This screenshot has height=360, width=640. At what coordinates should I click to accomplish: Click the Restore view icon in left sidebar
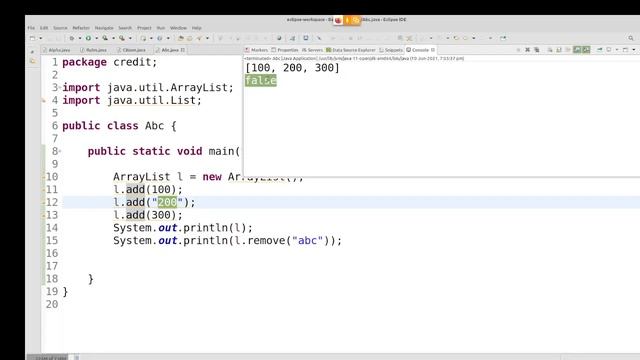click(x=32, y=51)
